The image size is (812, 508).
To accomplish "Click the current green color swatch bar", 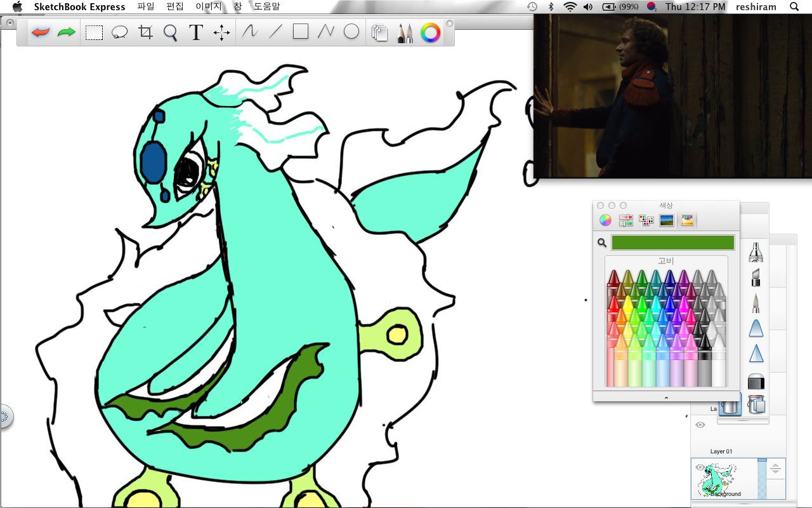I will click(672, 243).
